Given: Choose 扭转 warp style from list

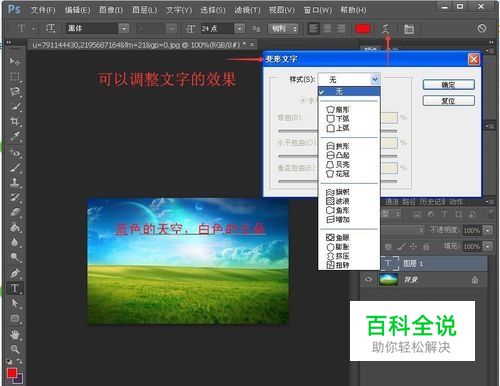Looking at the screenshot, I should [338, 265].
